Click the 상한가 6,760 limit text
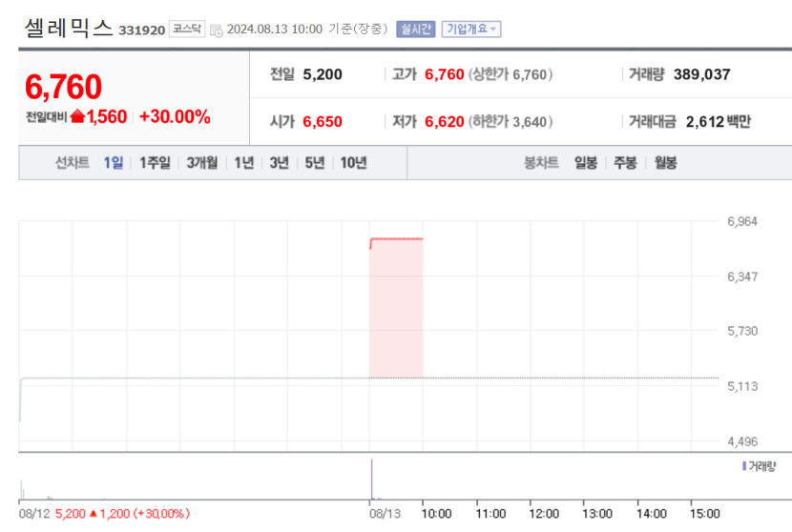This screenshot has width=792, height=532. [511, 74]
